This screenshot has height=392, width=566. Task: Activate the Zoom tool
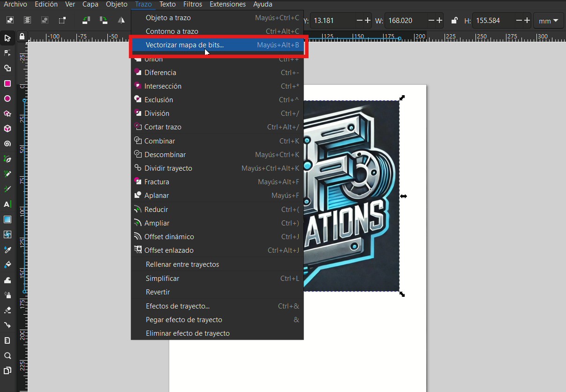click(x=8, y=355)
